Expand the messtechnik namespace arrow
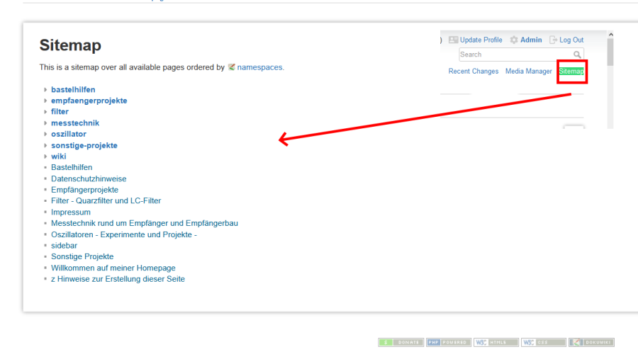 click(45, 123)
